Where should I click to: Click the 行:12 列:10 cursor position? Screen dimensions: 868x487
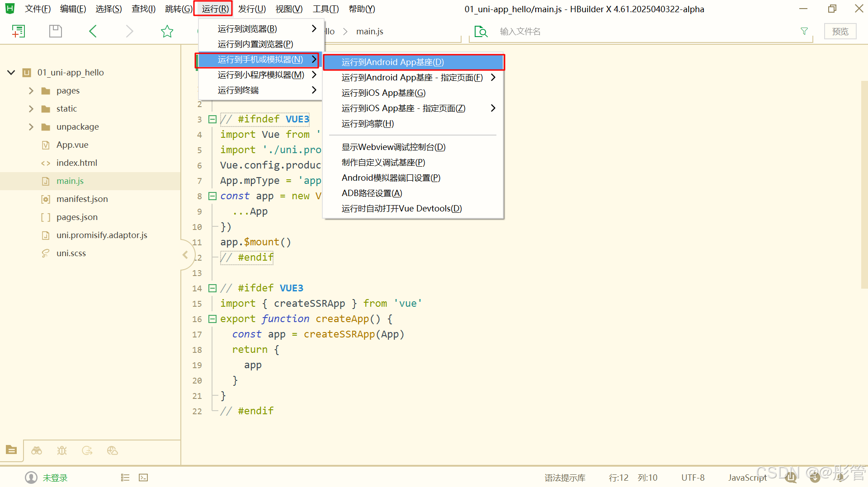click(x=633, y=478)
